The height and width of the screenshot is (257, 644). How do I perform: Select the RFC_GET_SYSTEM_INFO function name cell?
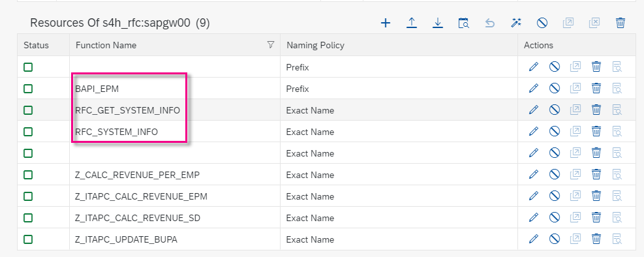(x=175, y=110)
